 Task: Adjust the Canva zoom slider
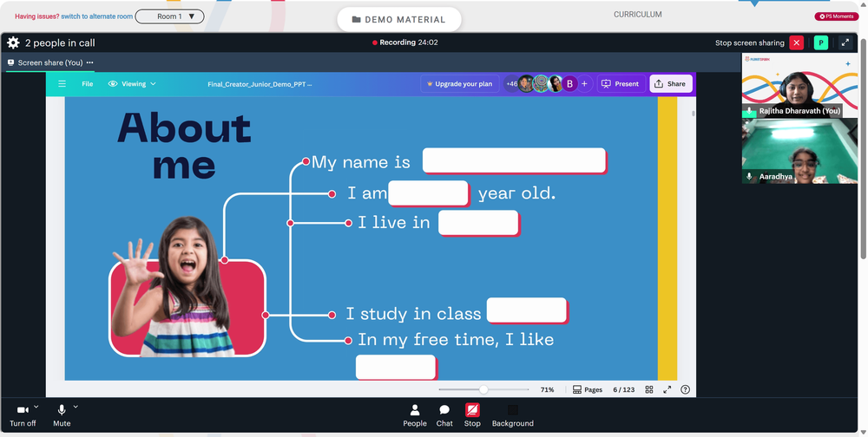483,389
